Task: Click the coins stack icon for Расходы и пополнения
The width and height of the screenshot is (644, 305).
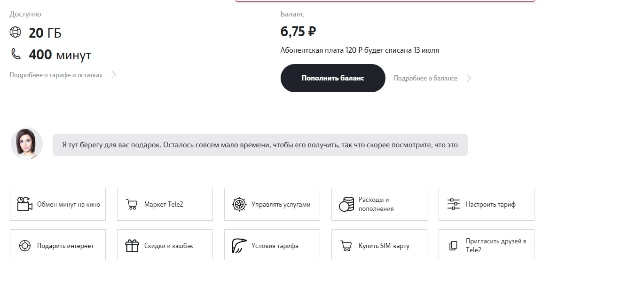Action: click(x=346, y=204)
